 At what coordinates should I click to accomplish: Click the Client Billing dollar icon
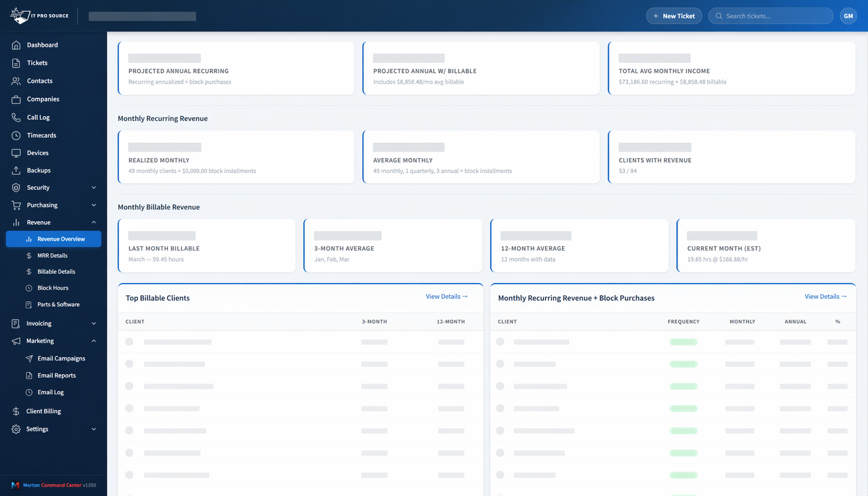click(16, 411)
